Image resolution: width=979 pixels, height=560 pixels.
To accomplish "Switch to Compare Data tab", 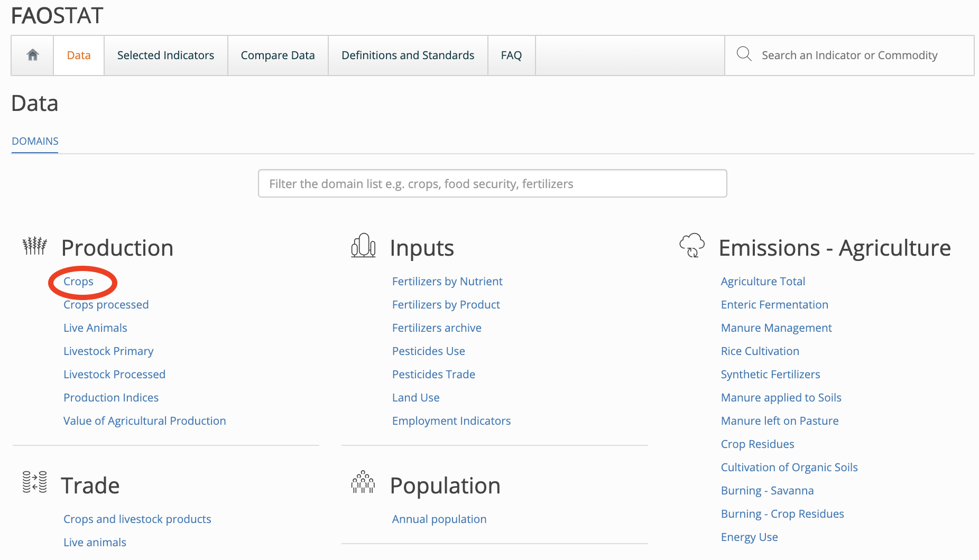I will (278, 55).
